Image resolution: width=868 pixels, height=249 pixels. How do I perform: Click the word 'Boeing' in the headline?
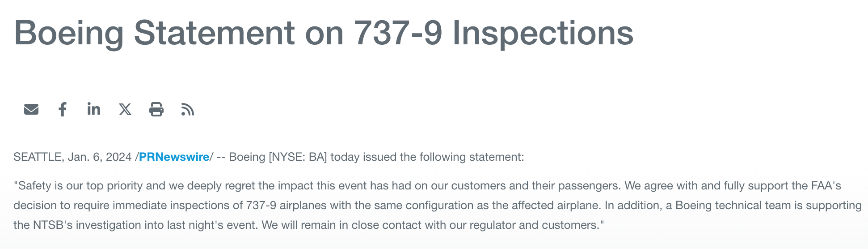coord(69,33)
